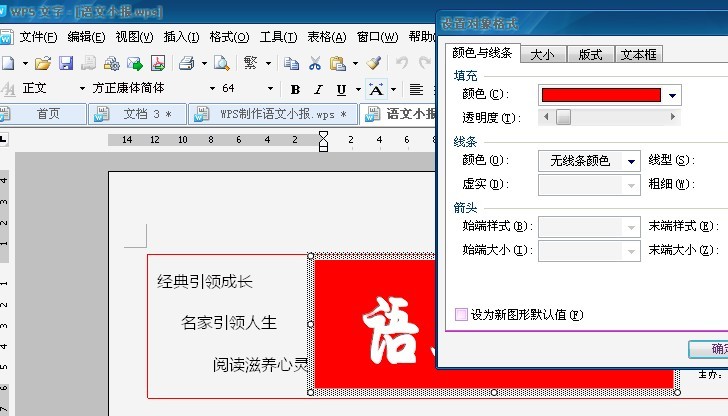Toggle underline formatting
Image resolution: width=728 pixels, height=416 pixels.
(341, 90)
